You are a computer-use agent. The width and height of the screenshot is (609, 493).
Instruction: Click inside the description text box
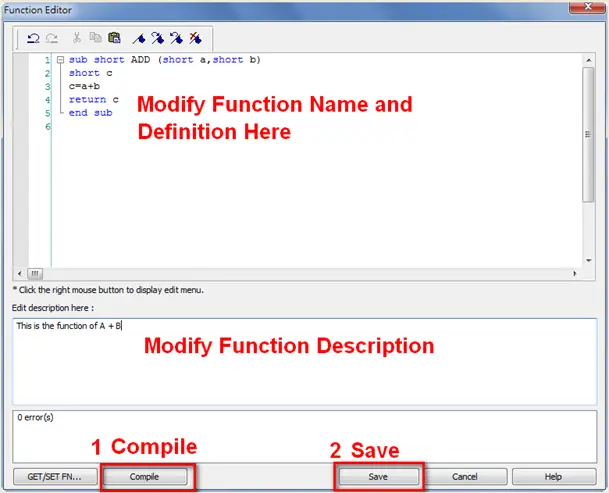305,362
